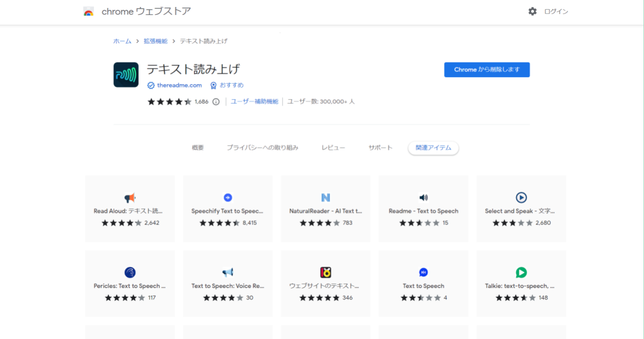
Task: Click the star rating of テキスト読み上げ
Action: click(x=169, y=102)
